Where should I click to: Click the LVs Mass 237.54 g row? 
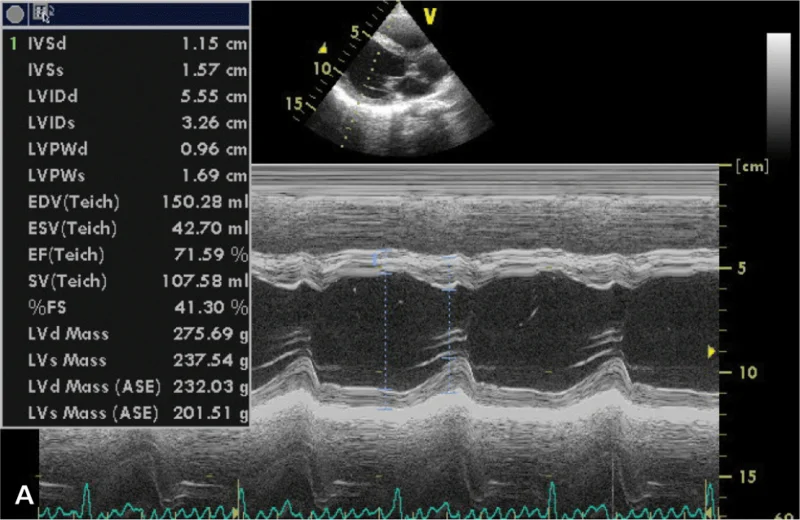click(127, 361)
